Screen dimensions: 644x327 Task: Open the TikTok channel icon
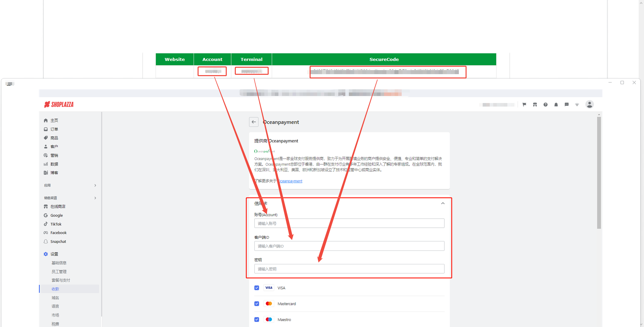coord(46,224)
